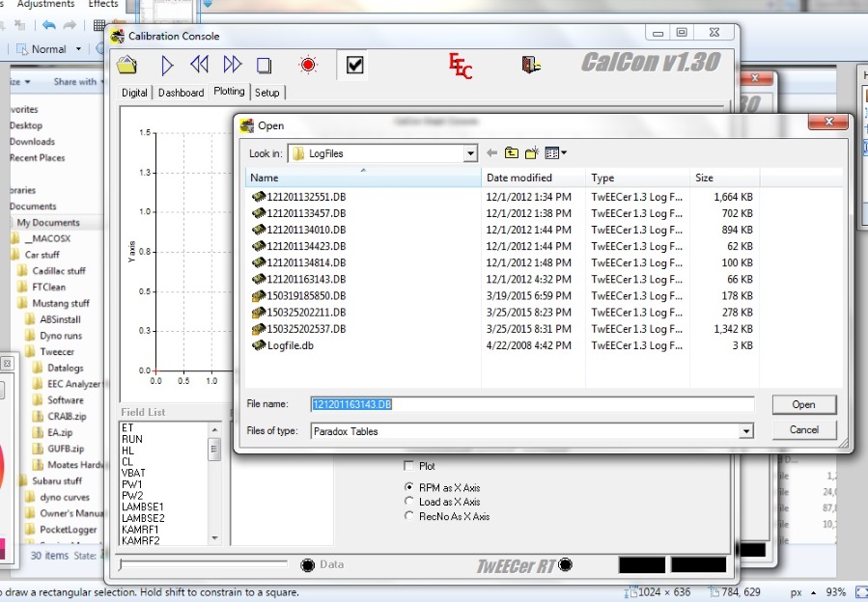Image resolution: width=868 pixels, height=602 pixels.
Task: Select LAMBSE1 in the Field List
Action: 143,506
